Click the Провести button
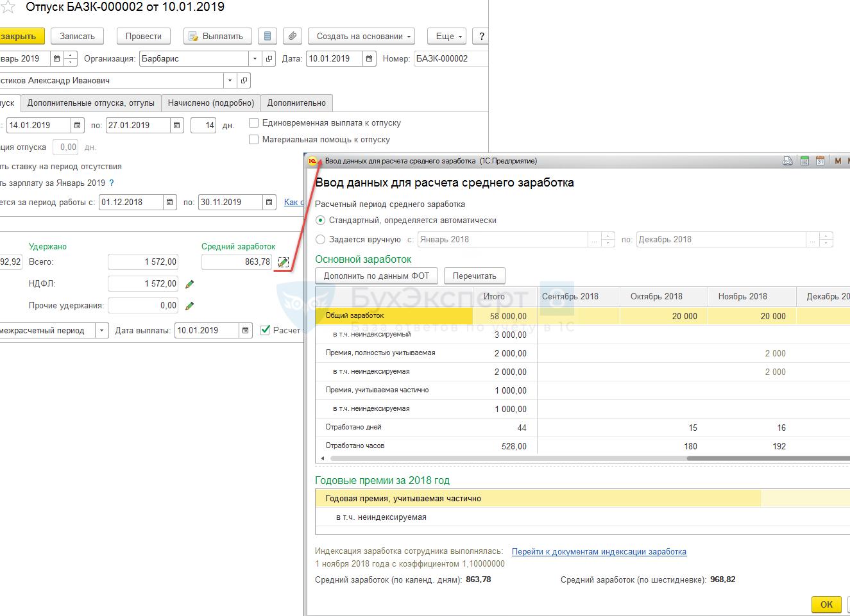Viewport: 850px width, 616px height. [x=144, y=37]
